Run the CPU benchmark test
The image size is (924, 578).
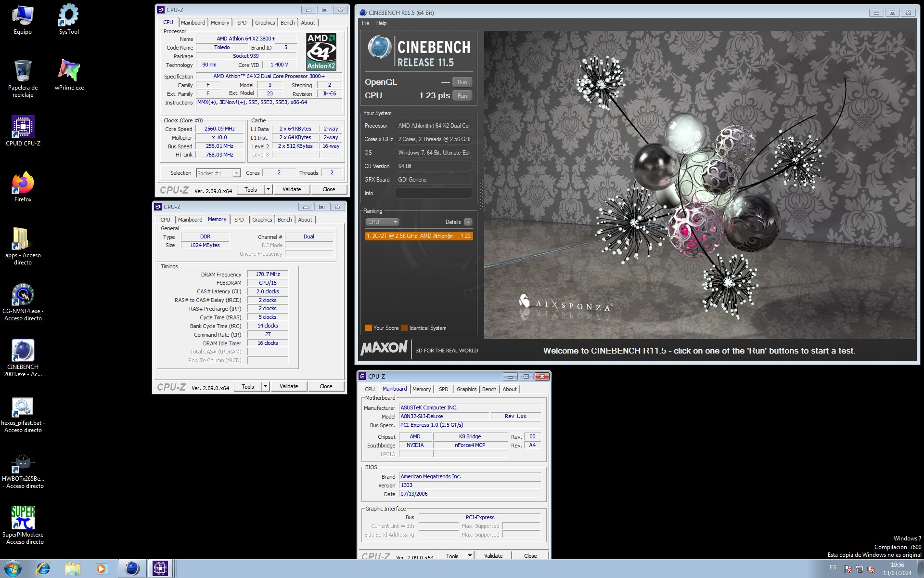click(462, 96)
